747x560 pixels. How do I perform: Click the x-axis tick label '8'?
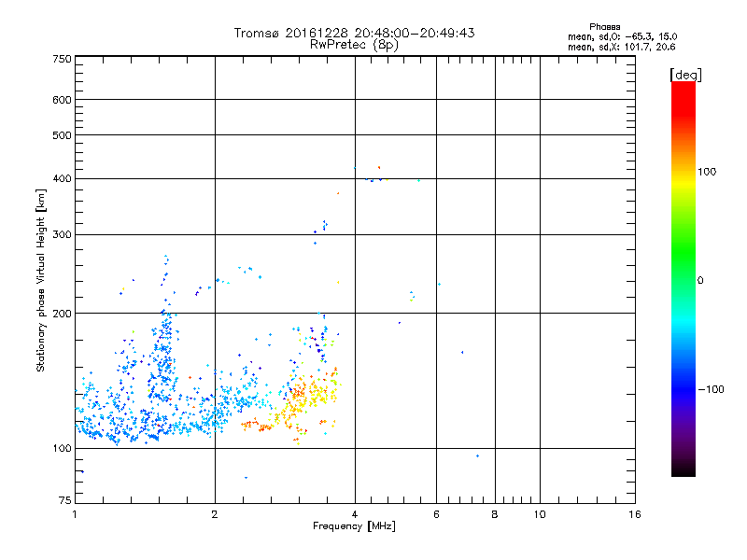495,514
